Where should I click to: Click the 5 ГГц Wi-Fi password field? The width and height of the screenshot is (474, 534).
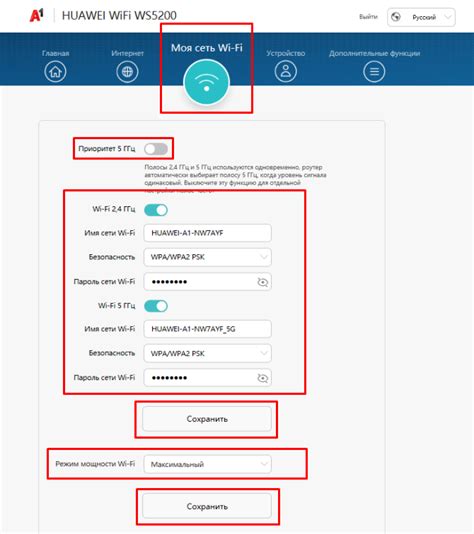click(x=207, y=378)
